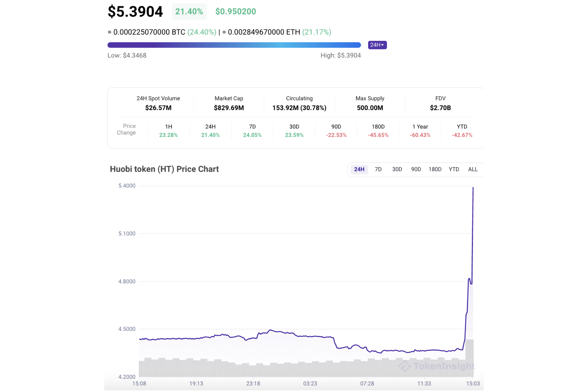
Task: Open the 180D chart view
Action: (x=434, y=169)
